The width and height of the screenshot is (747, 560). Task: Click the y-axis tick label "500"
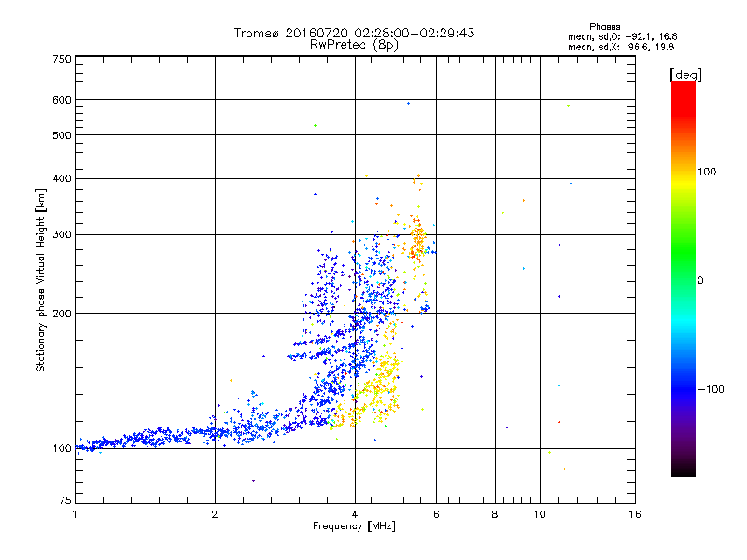tap(63, 135)
